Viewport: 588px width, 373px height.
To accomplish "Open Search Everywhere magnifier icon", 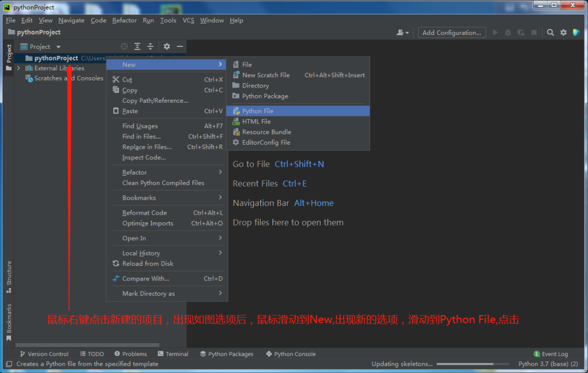I will (x=550, y=33).
